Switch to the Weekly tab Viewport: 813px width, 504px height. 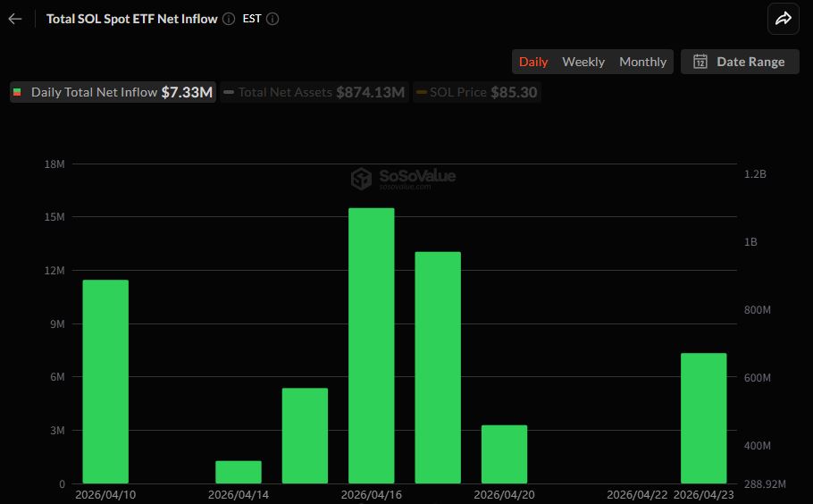(x=583, y=62)
